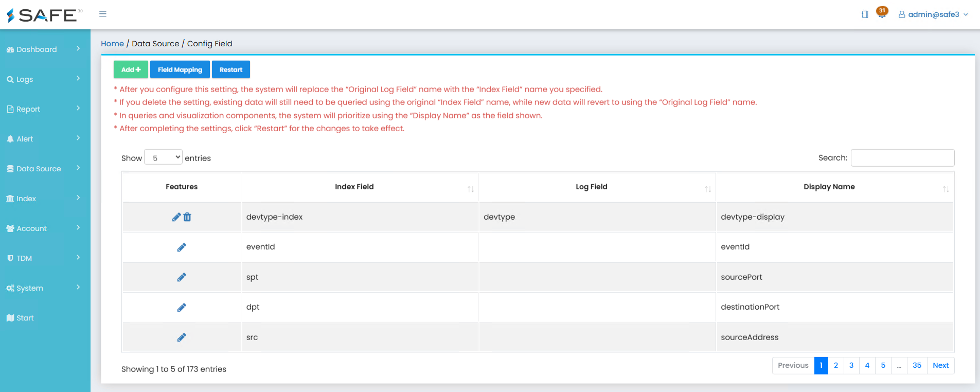Edit the dpt row with pencil icon
This screenshot has width=980, height=392.
(x=182, y=308)
